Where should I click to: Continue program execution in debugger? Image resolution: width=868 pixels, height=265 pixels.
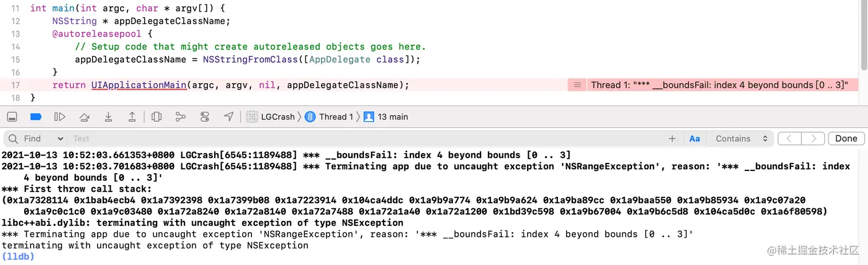point(60,117)
